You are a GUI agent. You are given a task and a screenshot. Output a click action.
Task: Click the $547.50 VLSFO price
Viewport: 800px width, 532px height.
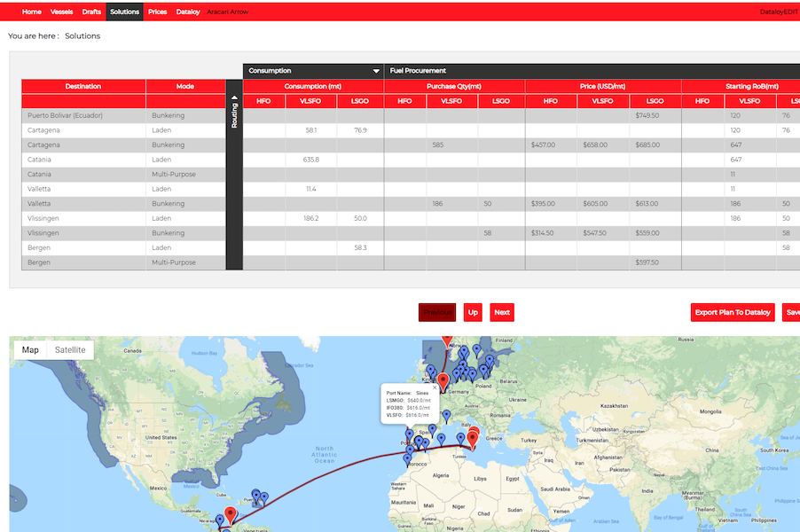click(x=595, y=233)
